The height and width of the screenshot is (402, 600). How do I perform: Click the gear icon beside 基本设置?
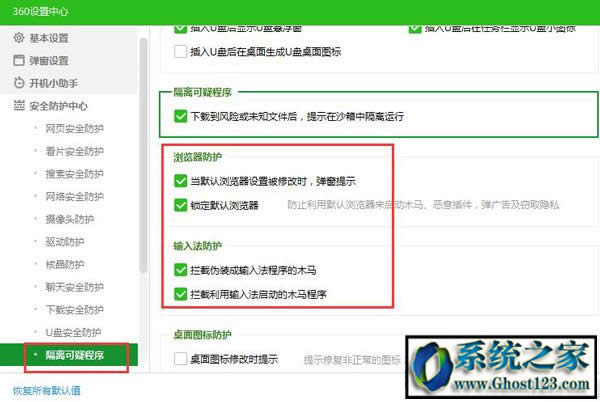(18, 38)
